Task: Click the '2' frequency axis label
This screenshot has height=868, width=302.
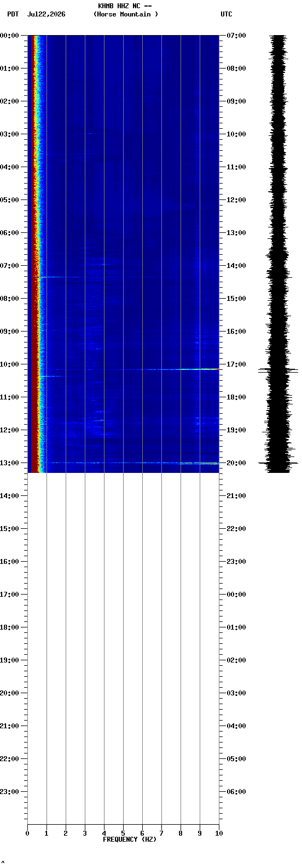Action: pos(66,833)
